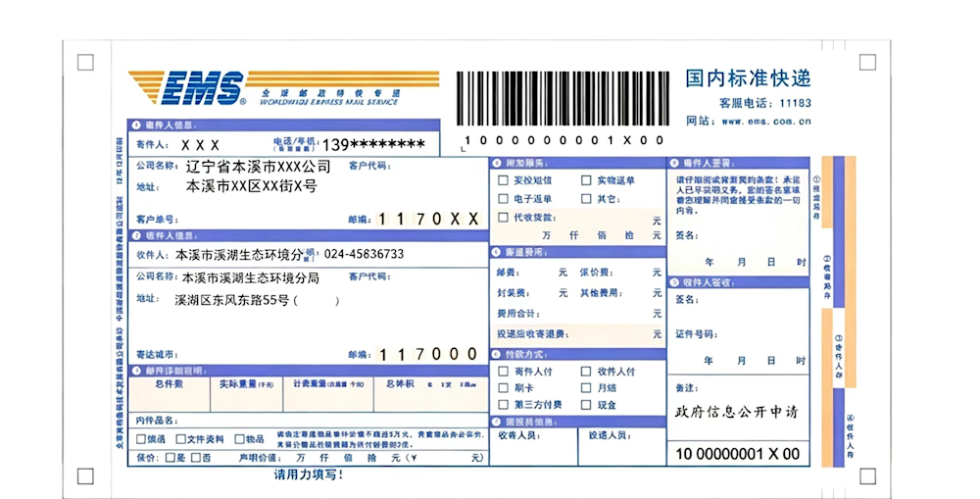Click the 国内标准快递 title
The height and width of the screenshot is (499, 980).
(x=748, y=78)
